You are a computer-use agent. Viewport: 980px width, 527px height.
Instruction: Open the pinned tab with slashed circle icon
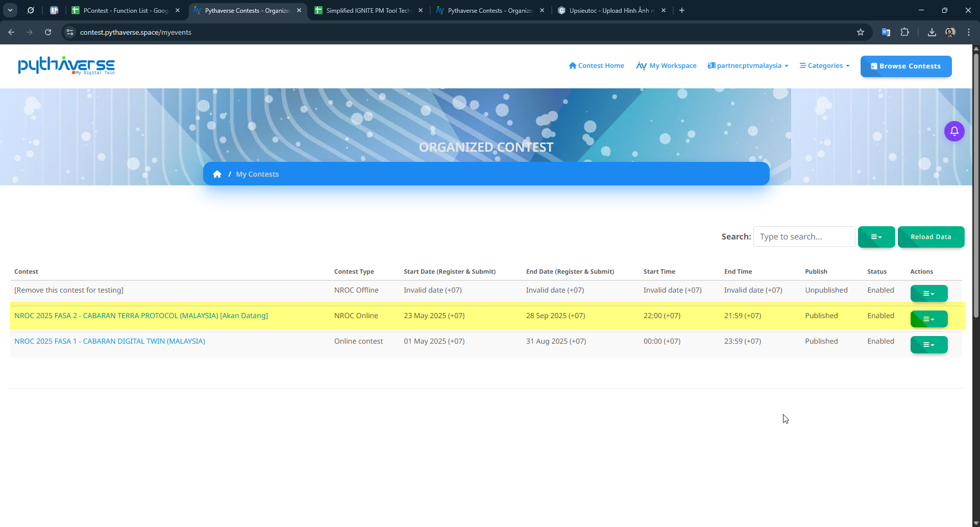31,10
